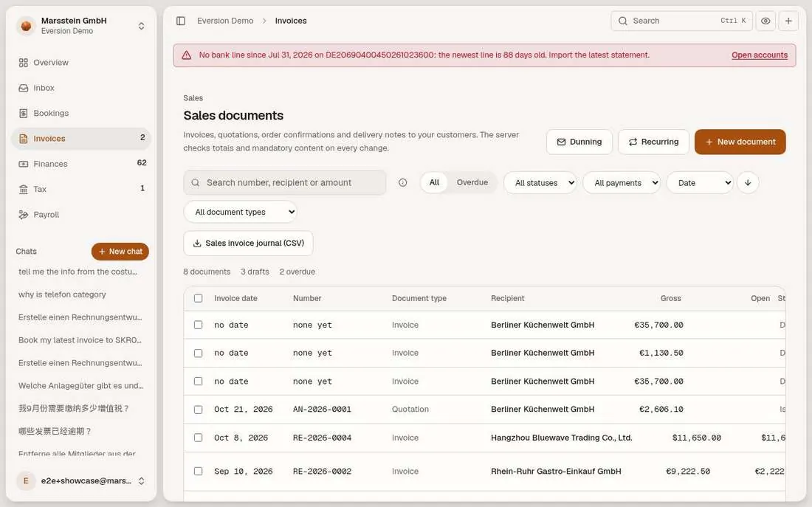Open the Date sort dropdown
Screen dimensions: 812x507
tap(700, 183)
